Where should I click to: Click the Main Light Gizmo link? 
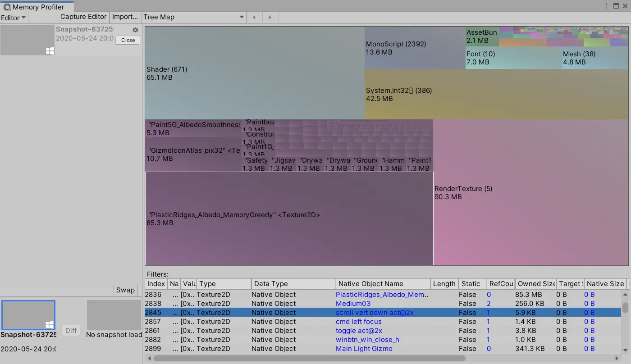click(364, 348)
